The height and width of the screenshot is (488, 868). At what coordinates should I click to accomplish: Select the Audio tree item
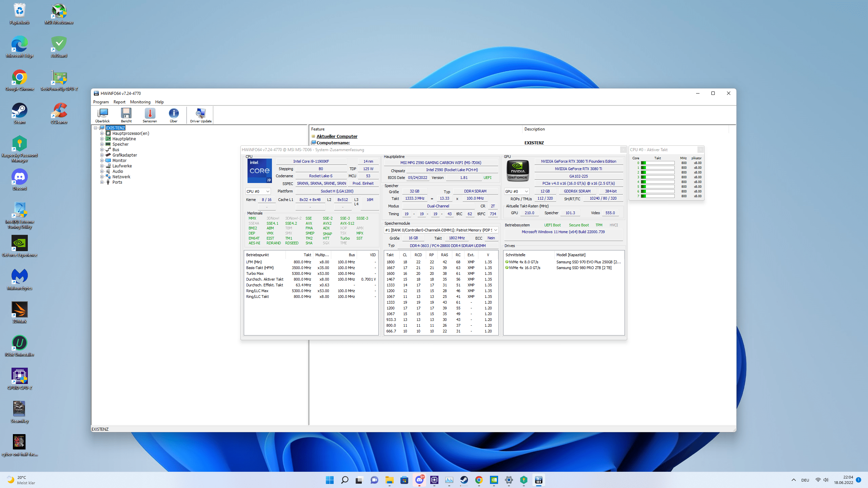pyautogui.click(x=118, y=171)
